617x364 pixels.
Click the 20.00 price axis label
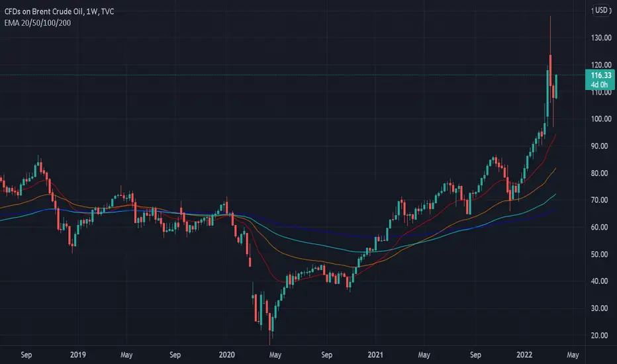pos(599,336)
